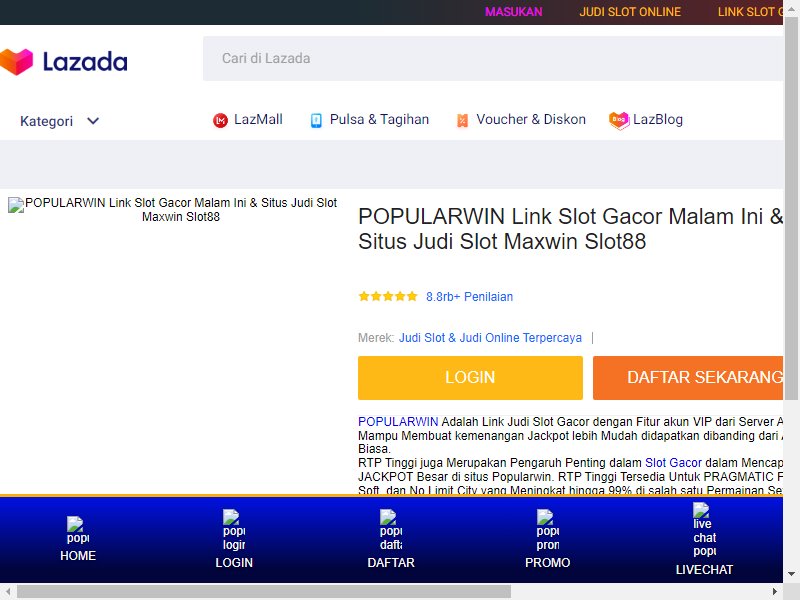Expand the Kategori dropdown chevron

click(x=93, y=121)
